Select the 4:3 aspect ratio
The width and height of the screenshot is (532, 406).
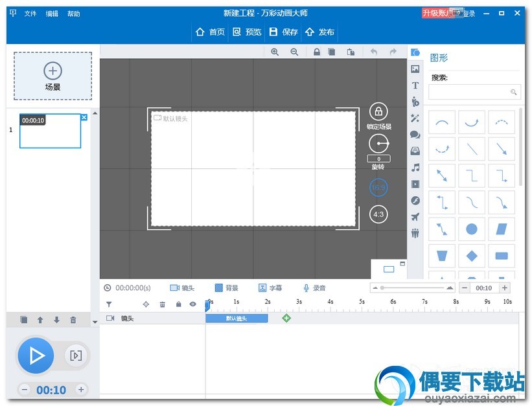tap(378, 214)
